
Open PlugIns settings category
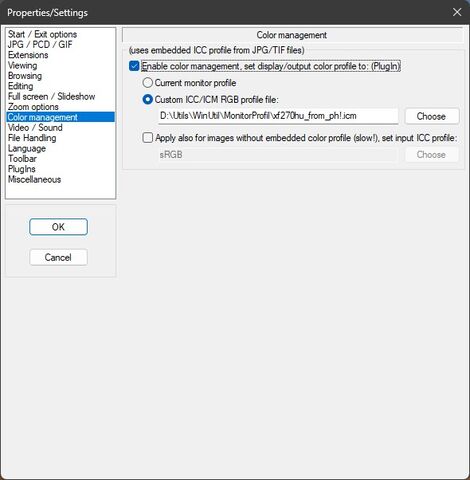pos(22,169)
